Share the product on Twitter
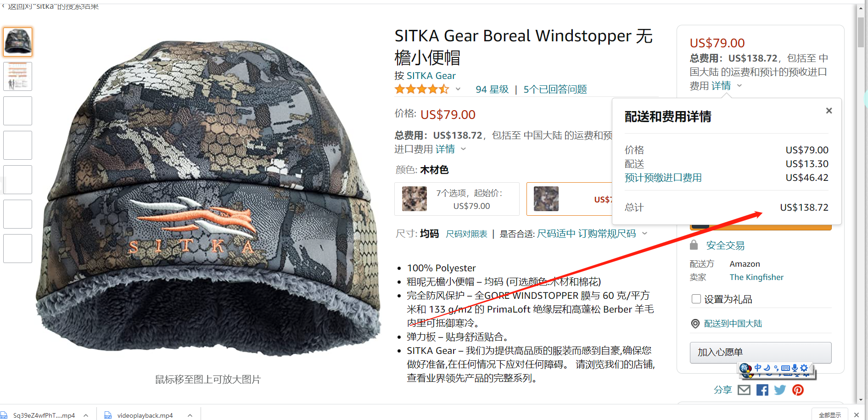The height and width of the screenshot is (420, 868). (780, 390)
